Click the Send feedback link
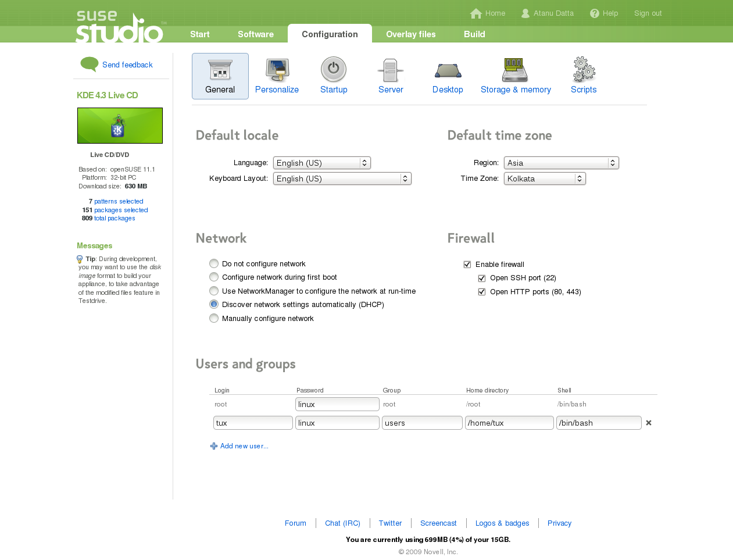The image size is (733, 560). click(127, 65)
